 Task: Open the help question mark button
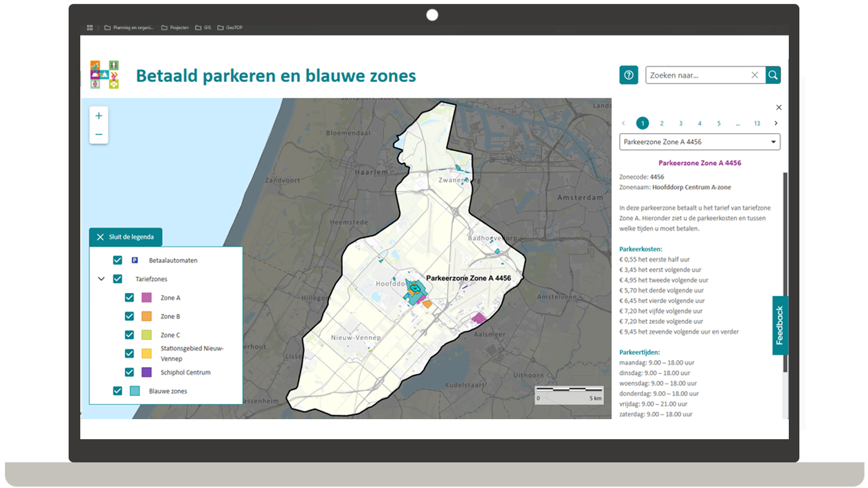(x=628, y=75)
